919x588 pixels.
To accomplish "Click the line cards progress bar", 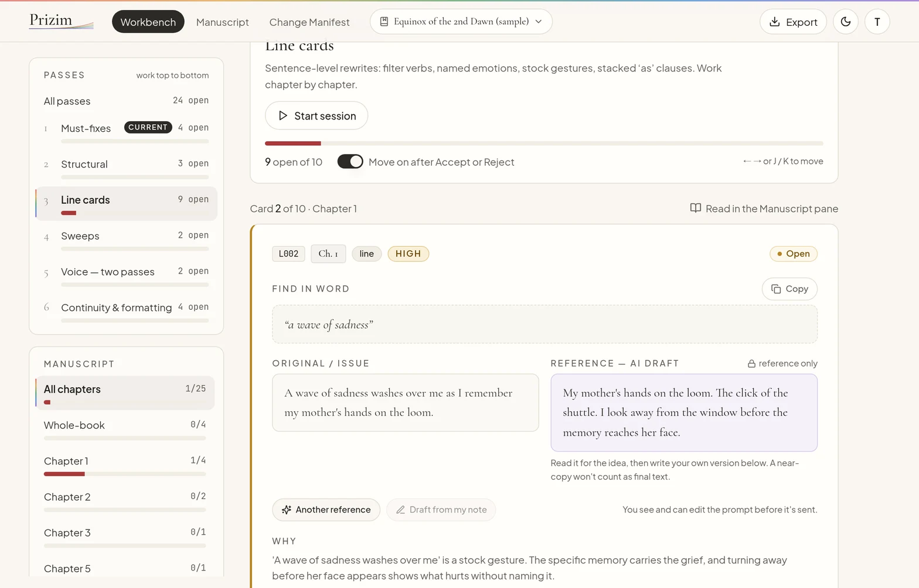I will (x=544, y=143).
